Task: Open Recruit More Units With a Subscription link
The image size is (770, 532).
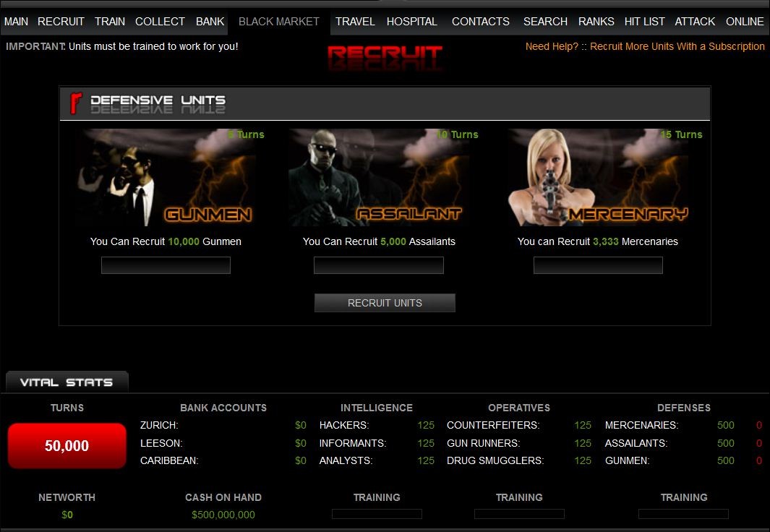Action: click(677, 47)
